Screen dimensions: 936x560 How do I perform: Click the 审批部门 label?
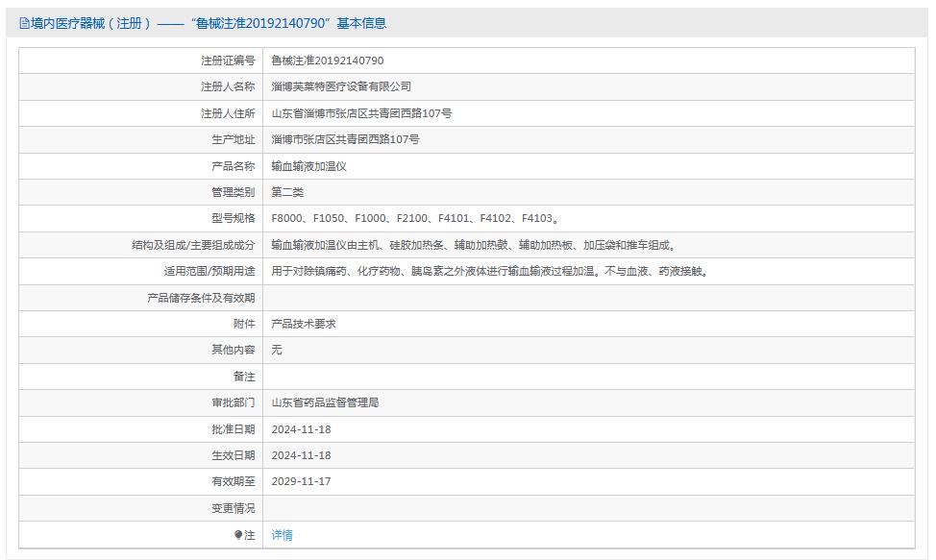tap(233, 403)
